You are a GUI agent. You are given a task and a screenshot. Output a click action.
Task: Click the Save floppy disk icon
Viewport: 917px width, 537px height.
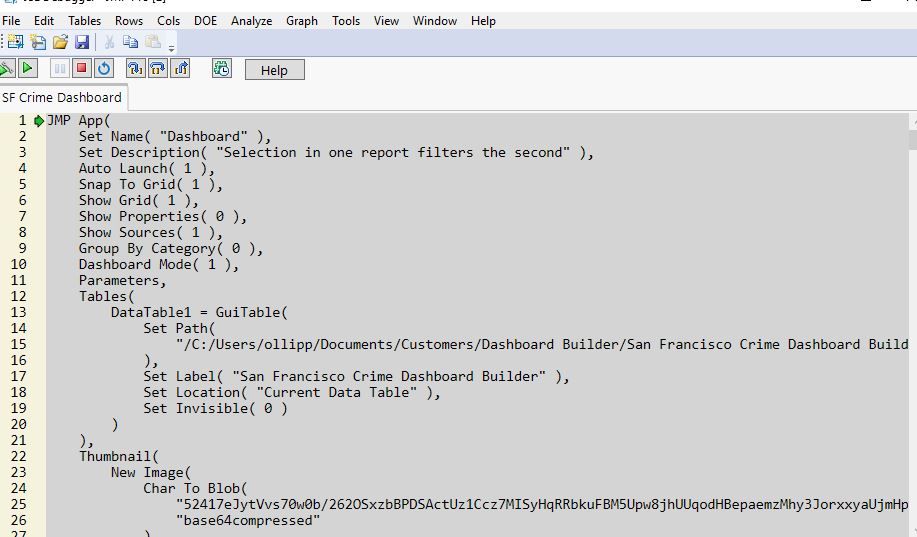click(82, 42)
